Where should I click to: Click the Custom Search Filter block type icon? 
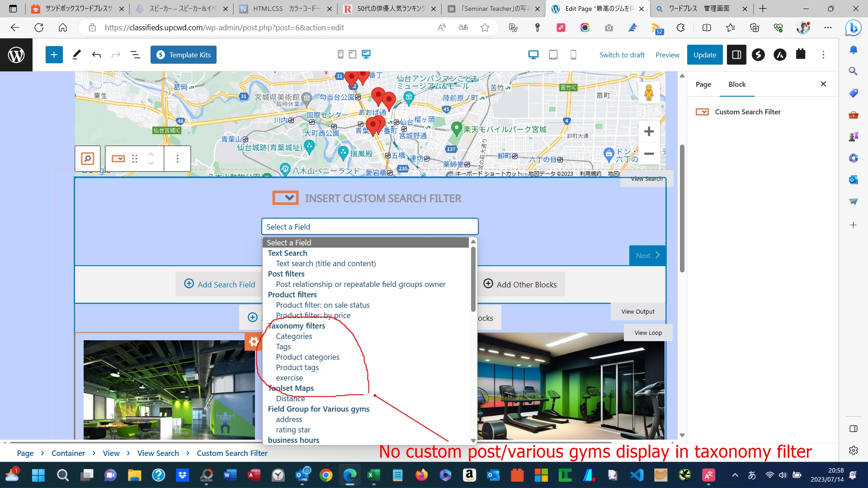(118, 159)
